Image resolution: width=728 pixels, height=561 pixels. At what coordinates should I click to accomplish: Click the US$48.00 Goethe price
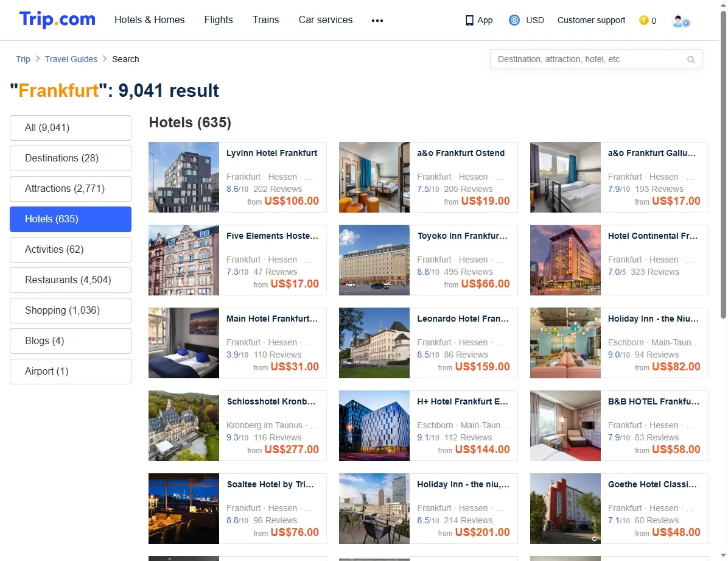(676, 532)
